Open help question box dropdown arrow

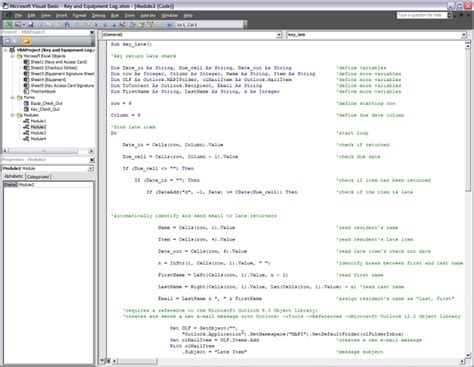point(449,15)
